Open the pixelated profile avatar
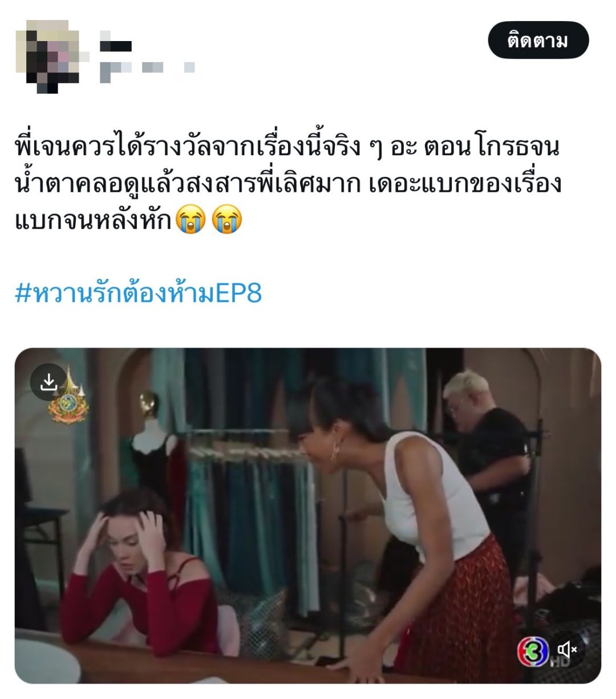616x699 pixels. click(x=50, y=57)
